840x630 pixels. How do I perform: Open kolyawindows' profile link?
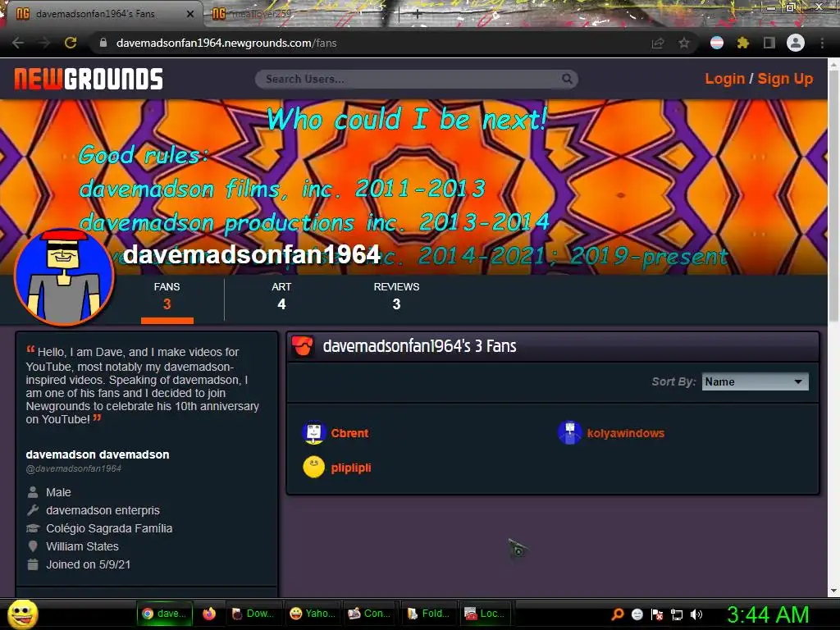[x=625, y=433]
